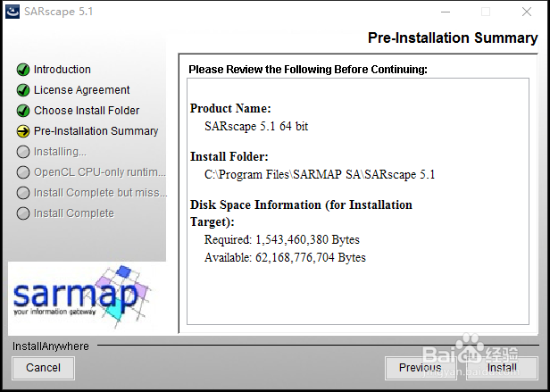Click the 'Please Review the Following Before Continuing' text

point(308,70)
